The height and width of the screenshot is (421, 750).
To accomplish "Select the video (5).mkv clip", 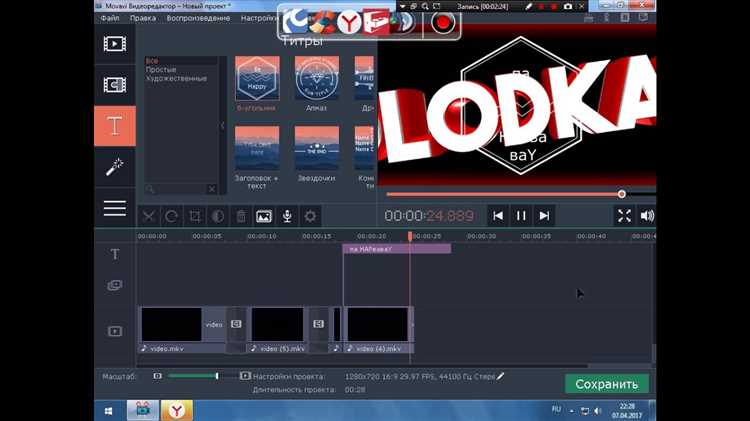I will click(278, 330).
